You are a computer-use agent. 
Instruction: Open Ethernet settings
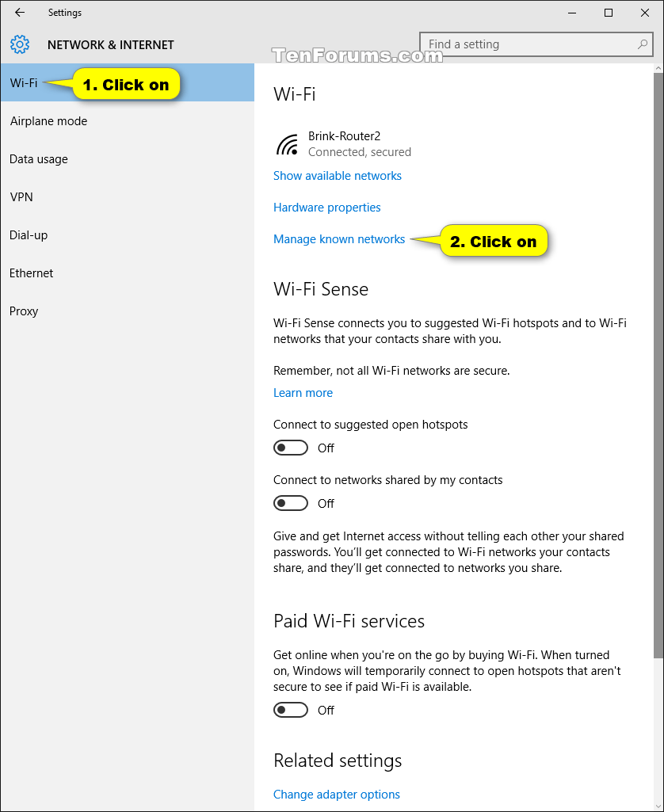(x=31, y=273)
